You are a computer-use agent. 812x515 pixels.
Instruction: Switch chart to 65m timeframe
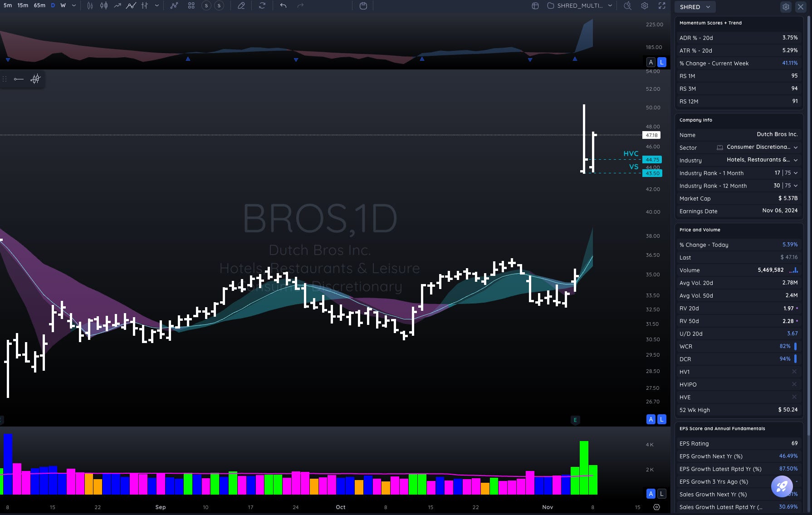tap(39, 5)
